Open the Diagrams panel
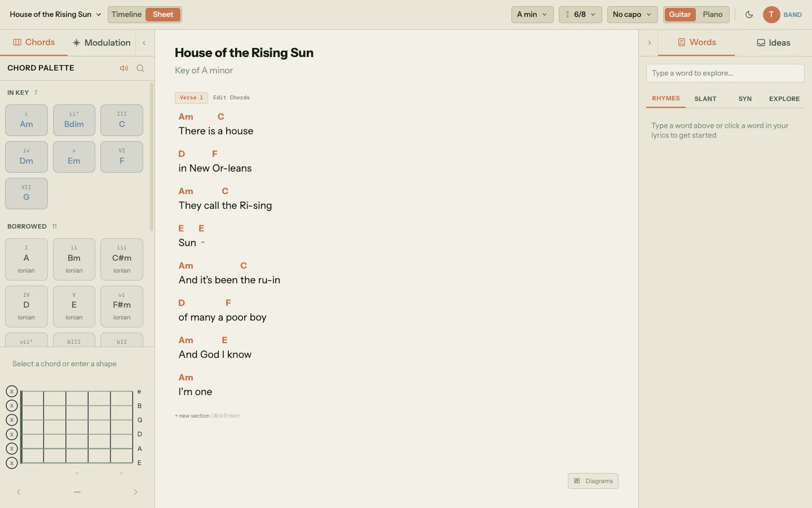Image resolution: width=812 pixels, height=508 pixels. [x=593, y=481]
